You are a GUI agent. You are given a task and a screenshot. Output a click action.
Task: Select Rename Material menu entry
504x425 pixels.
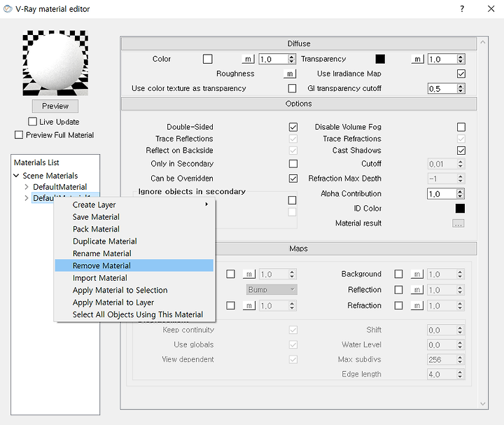coord(101,253)
